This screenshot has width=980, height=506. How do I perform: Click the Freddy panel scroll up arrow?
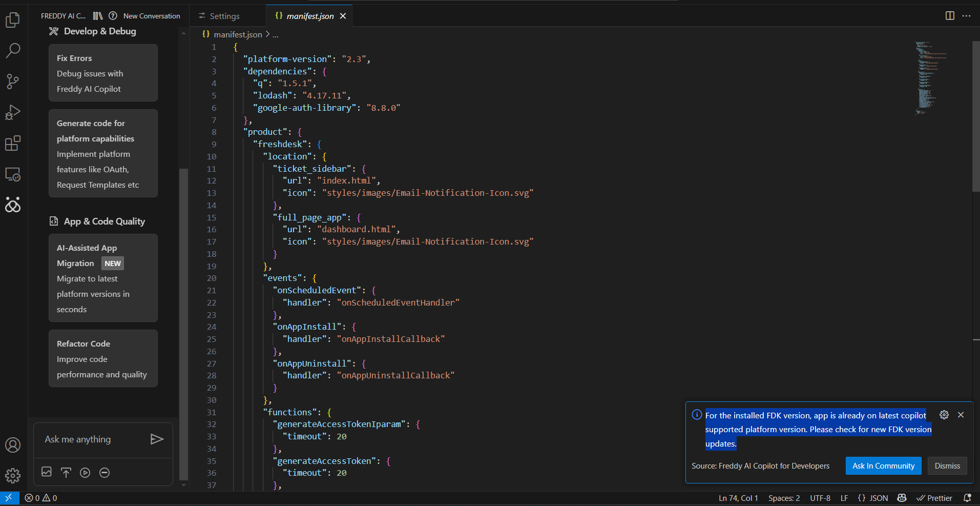point(183,33)
